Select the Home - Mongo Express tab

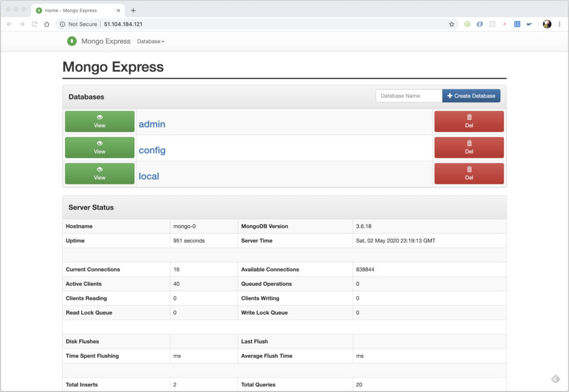point(78,11)
